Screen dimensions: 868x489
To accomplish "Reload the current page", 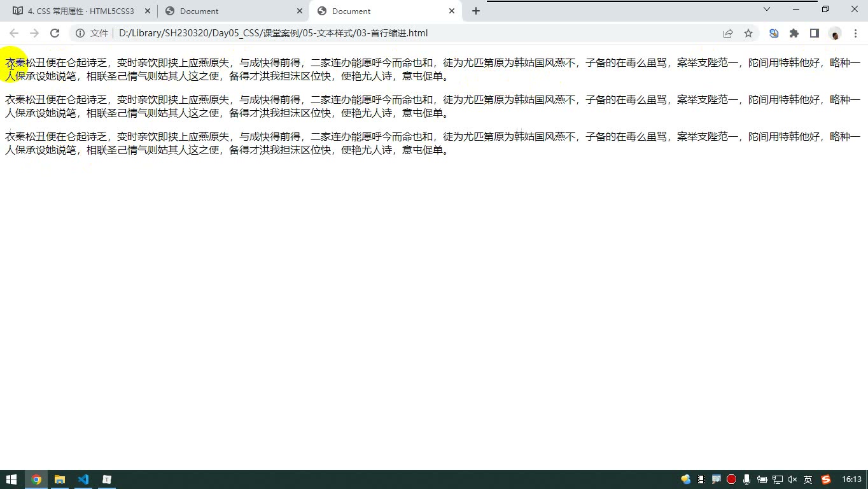I will pyautogui.click(x=55, y=33).
